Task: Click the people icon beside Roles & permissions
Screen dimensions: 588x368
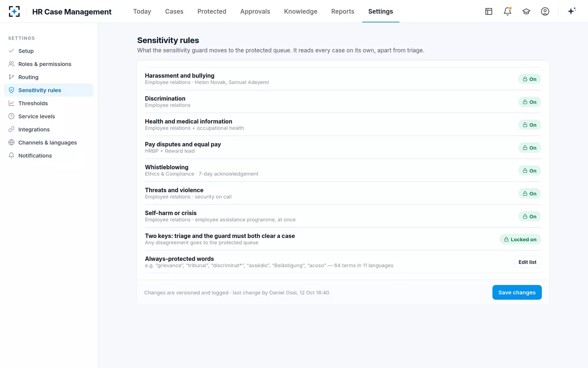Action: (11, 64)
